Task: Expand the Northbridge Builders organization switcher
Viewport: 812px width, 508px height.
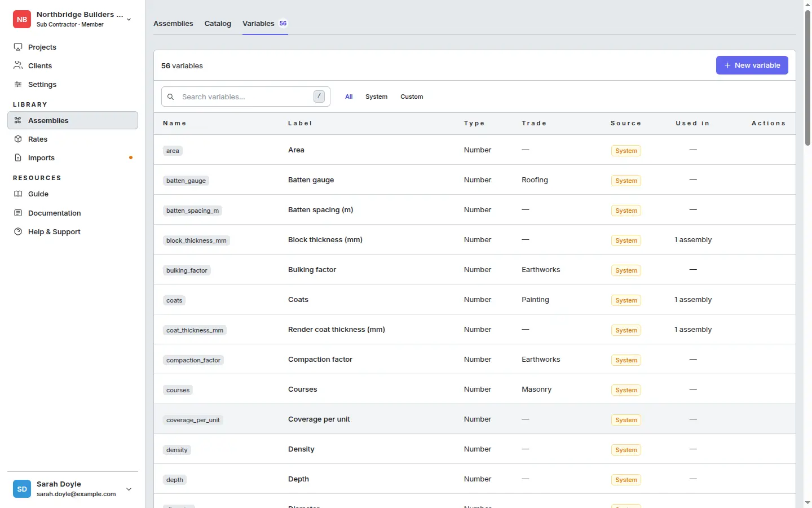Action: tap(129, 19)
